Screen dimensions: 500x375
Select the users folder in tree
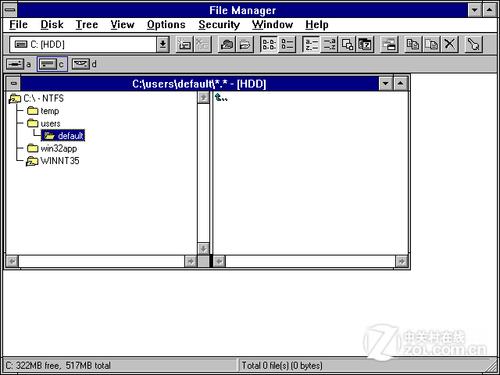click(x=44, y=123)
